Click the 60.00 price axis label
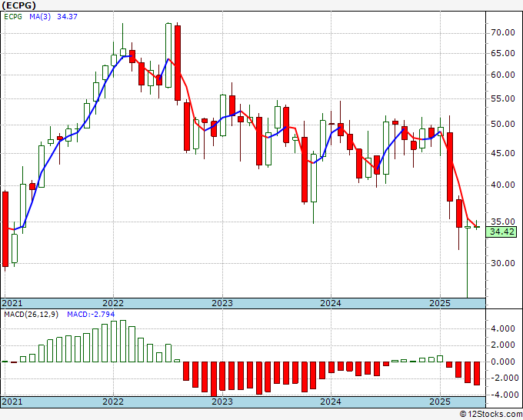Viewport: 523px width, 420px height. tap(503, 75)
